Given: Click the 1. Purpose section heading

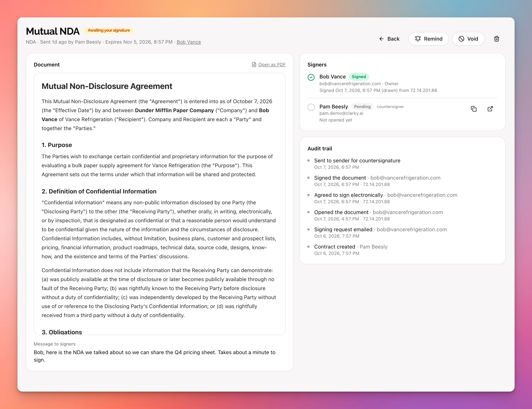Looking at the screenshot, I should coord(57,145).
